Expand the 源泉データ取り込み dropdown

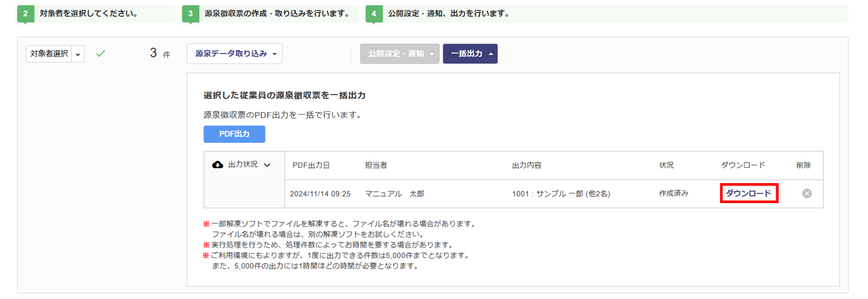click(235, 54)
